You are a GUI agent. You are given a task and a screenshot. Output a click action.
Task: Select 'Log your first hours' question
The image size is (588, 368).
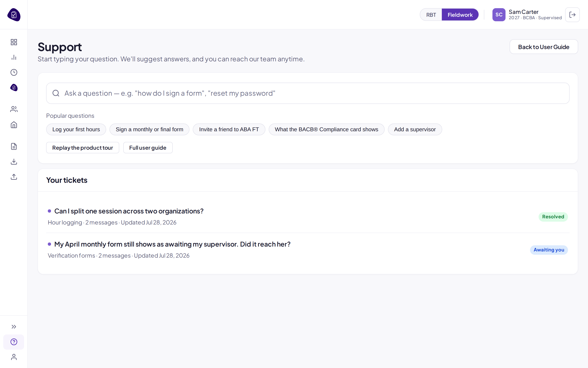tap(76, 129)
